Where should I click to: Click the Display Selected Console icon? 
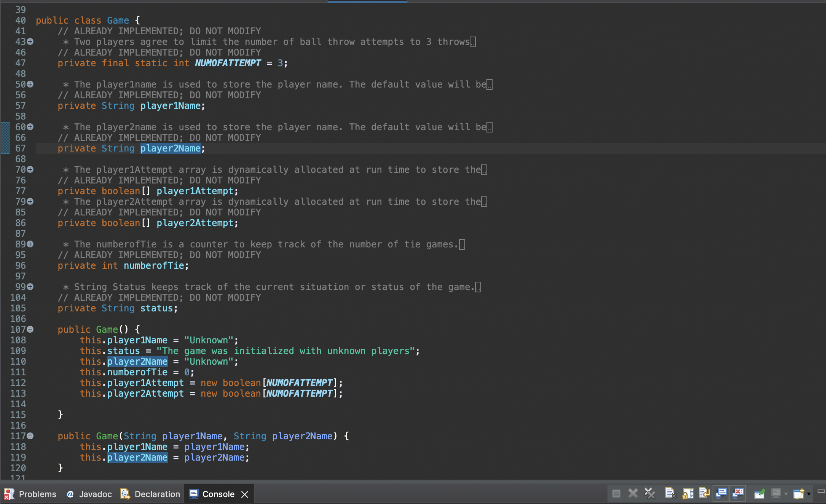(776, 494)
